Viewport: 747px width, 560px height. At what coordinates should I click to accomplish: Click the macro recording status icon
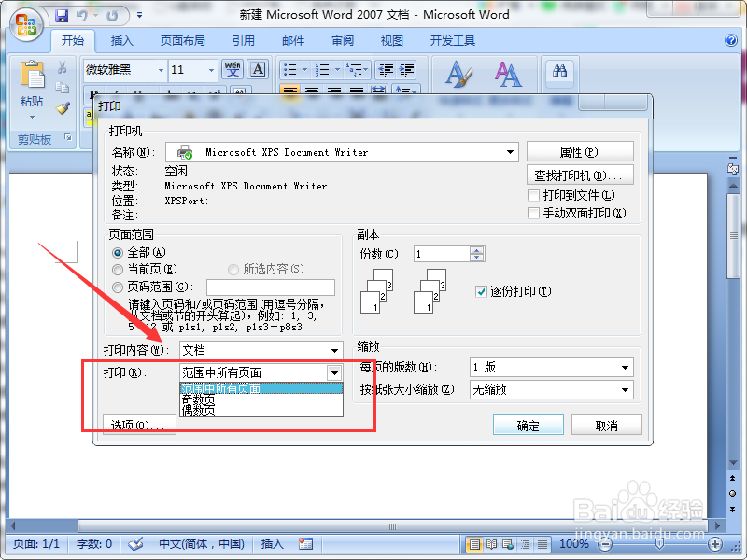(305, 543)
